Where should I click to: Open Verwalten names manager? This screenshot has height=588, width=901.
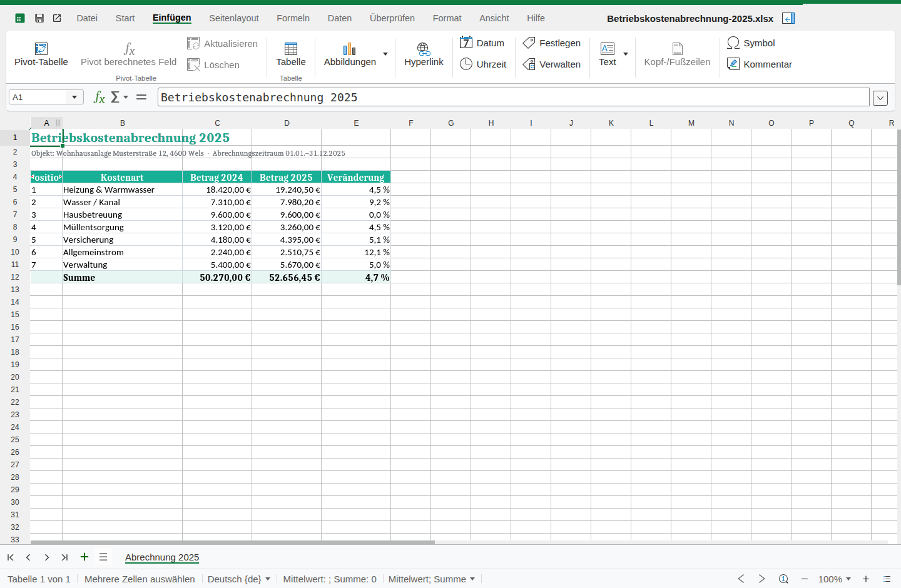(552, 64)
